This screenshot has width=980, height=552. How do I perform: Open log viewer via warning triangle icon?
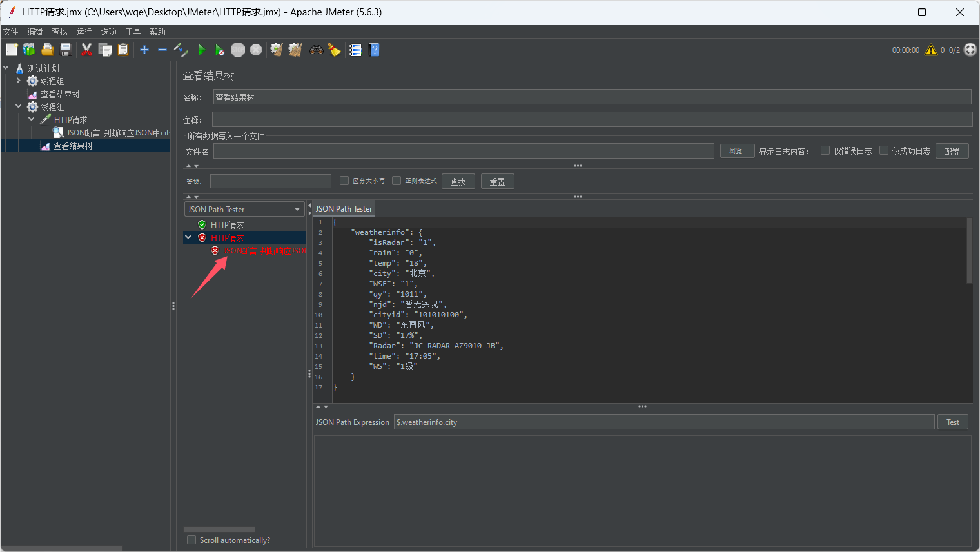(x=931, y=50)
